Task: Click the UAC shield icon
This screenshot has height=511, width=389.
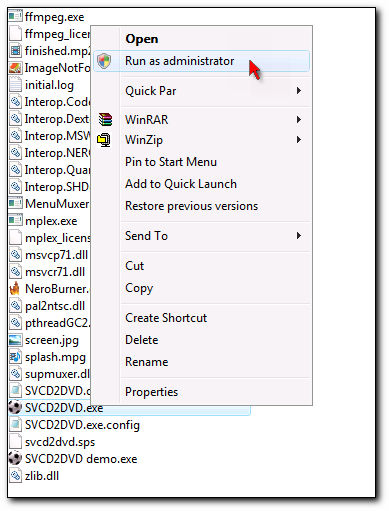Action: pos(104,61)
